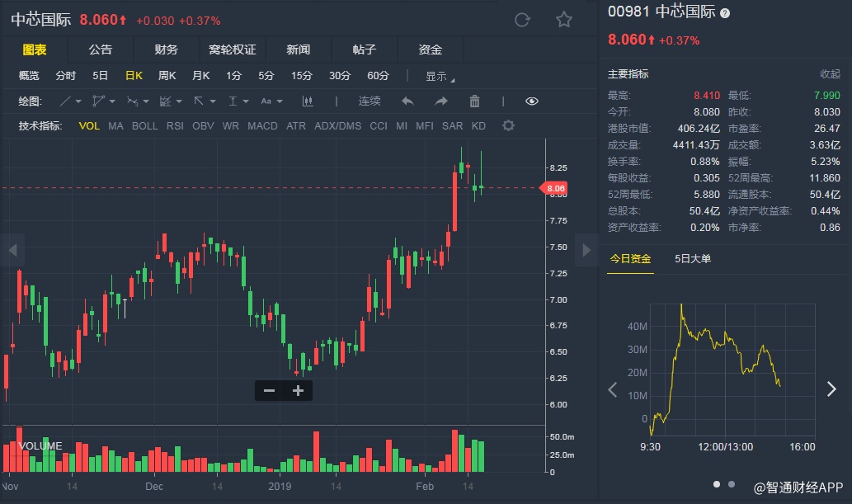Collapse key indicators with 收起
Screen dimensions: 852x504
tap(830, 74)
